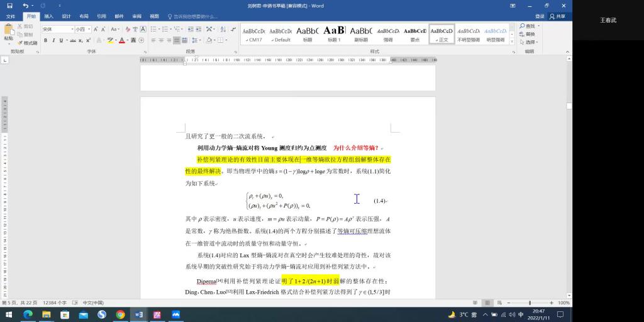Click the Format Painter button
The image size is (644, 322).
pyautogui.click(x=27, y=43)
